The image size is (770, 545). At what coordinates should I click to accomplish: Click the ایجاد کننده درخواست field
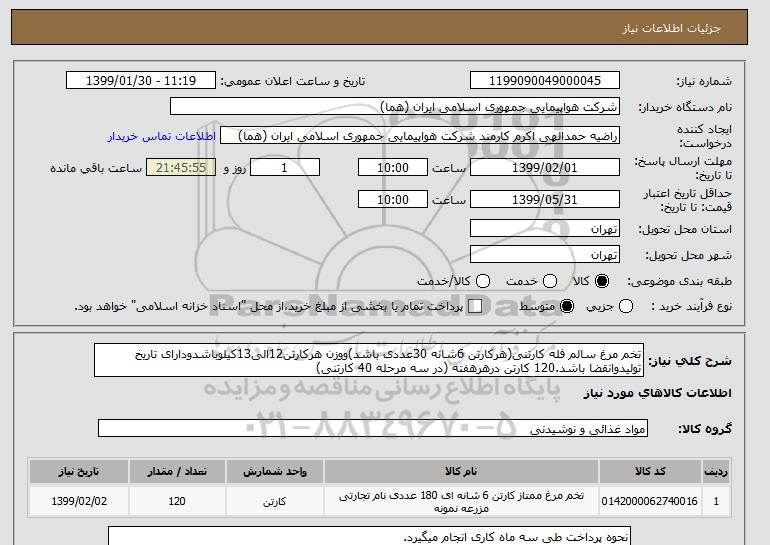coord(420,136)
